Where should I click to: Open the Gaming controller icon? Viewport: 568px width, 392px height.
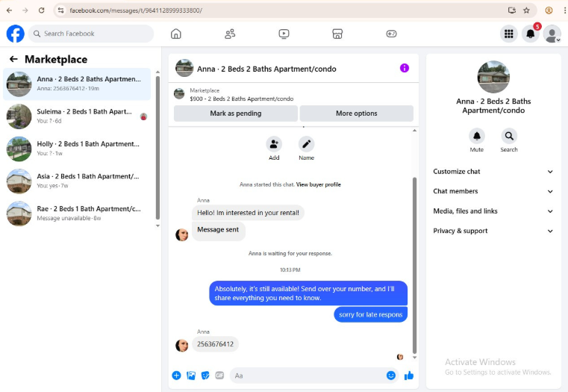click(x=391, y=34)
